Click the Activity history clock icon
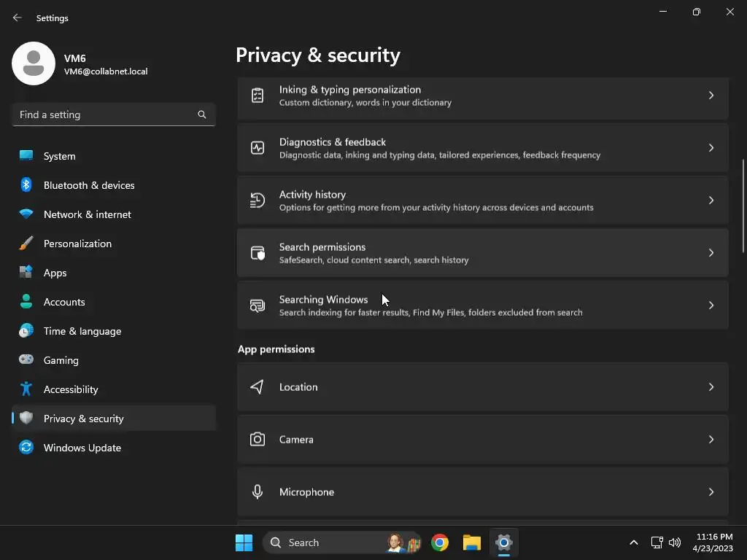Viewport: 747px width, 560px height. 258,201
